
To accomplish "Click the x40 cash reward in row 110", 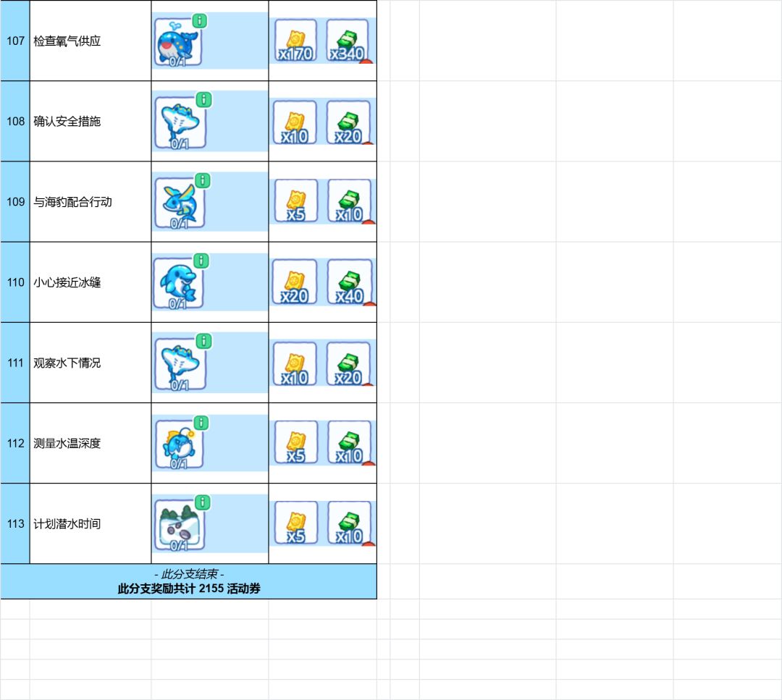I will tap(350, 282).
